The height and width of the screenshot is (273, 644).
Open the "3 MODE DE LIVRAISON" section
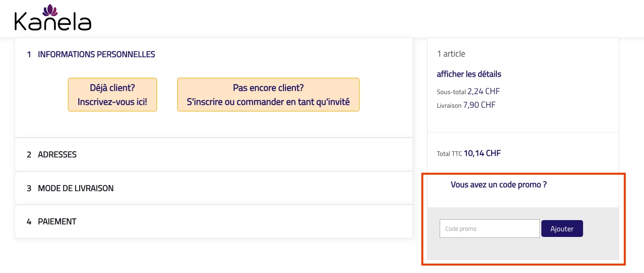[75, 188]
